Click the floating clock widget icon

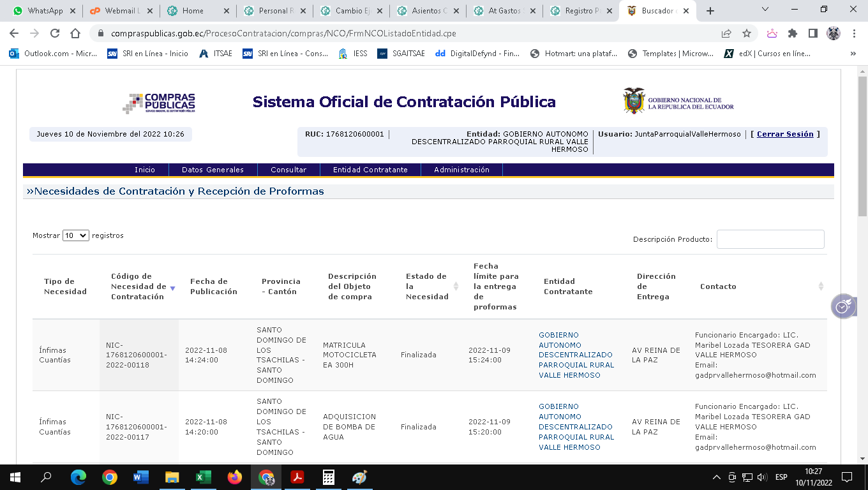pyautogui.click(x=842, y=306)
